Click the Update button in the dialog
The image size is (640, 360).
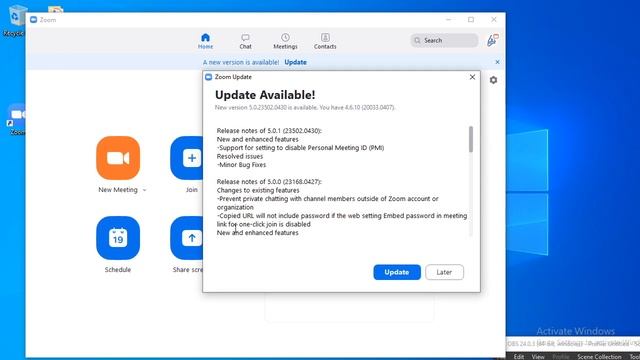[x=397, y=272]
